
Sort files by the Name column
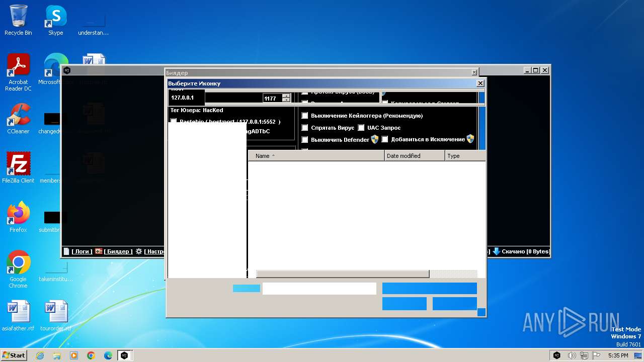pyautogui.click(x=316, y=156)
